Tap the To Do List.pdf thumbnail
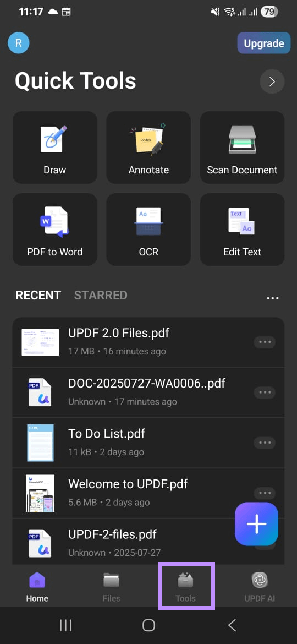The height and width of the screenshot is (644, 297). point(40,443)
